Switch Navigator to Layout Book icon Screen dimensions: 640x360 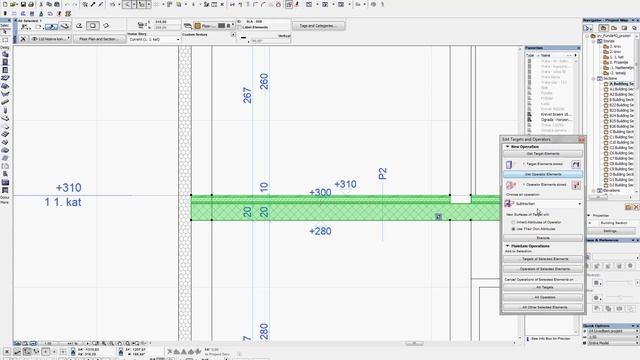624,28
